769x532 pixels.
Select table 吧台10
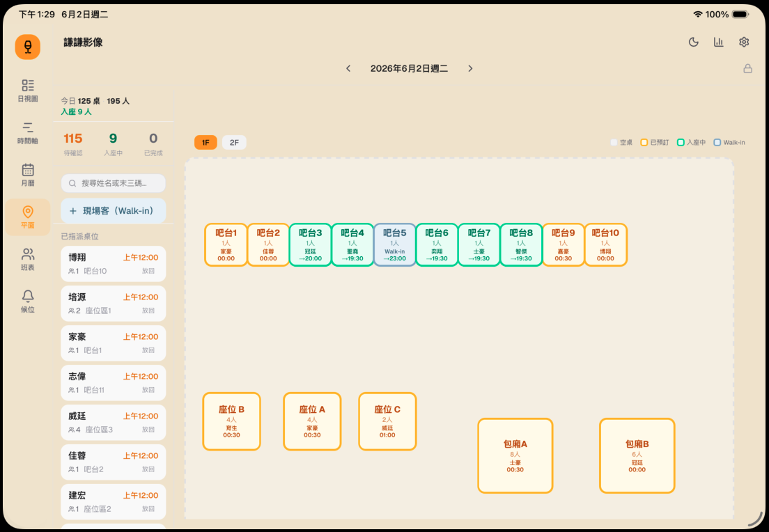click(x=606, y=244)
